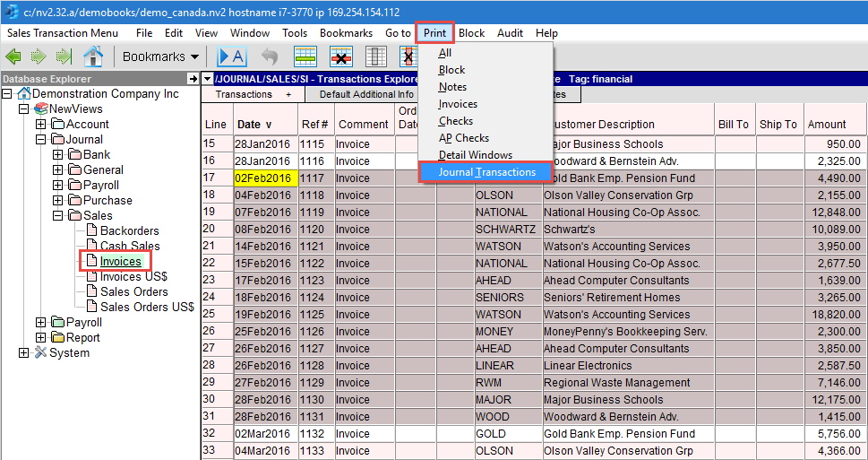Click the Amount column header
Viewport: 868px width, 460px height.
[x=826, y=125]
